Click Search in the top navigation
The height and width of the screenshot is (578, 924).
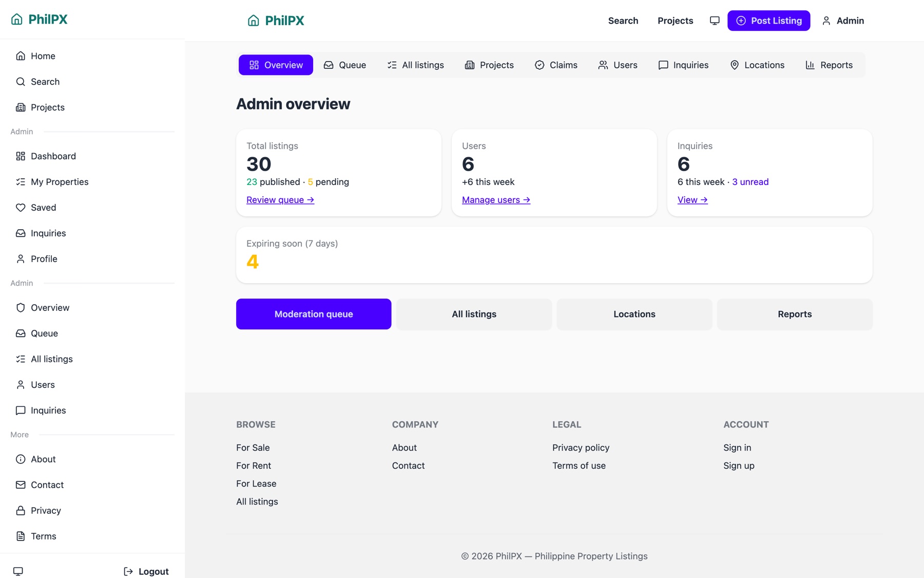[x=623, y=21]
